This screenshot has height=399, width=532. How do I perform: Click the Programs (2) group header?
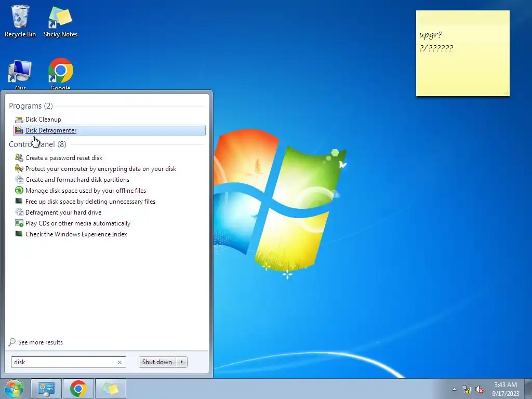click(31, 106)
